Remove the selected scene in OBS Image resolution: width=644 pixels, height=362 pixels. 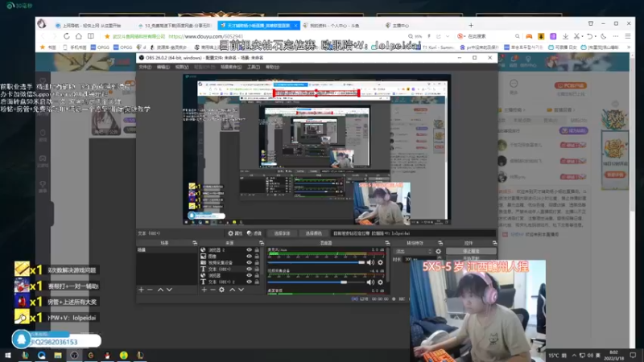tap(150, 290)
